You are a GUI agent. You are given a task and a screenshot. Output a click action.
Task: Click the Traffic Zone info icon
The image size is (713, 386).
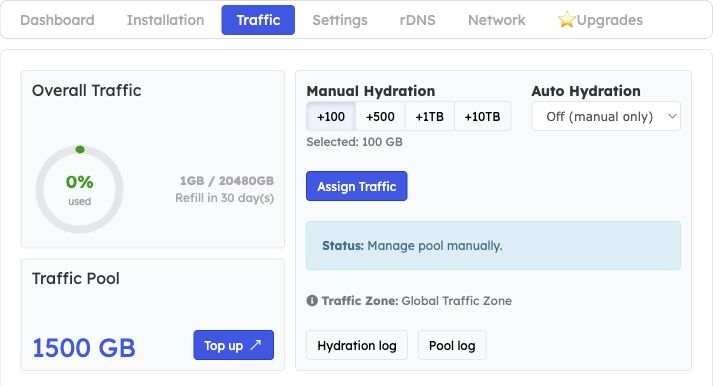click(312, 301)
